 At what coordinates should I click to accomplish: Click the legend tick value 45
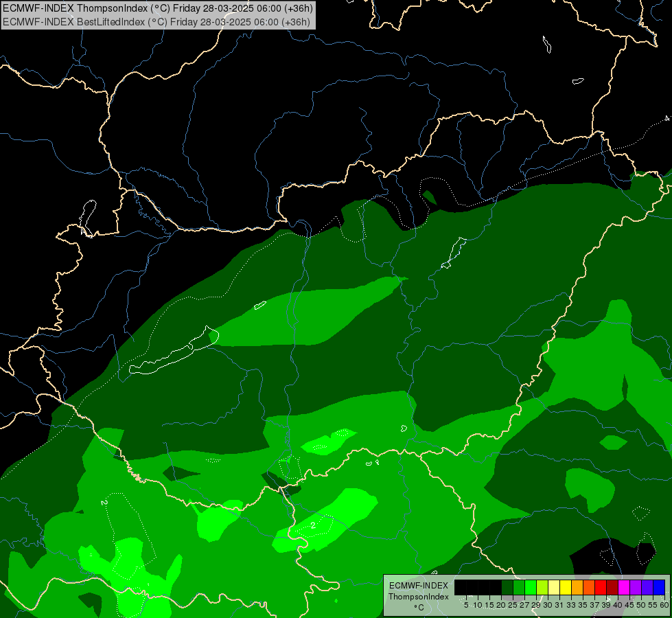coord(629,605)
